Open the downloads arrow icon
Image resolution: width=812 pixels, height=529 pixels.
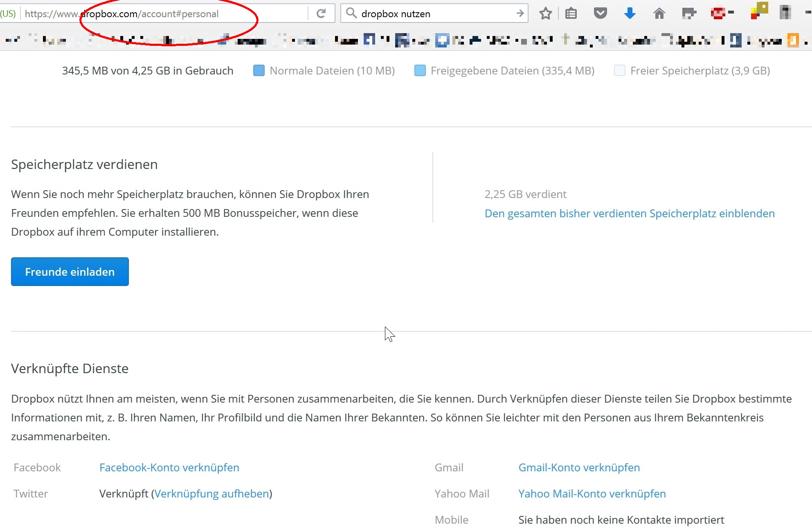click(630, 14)
